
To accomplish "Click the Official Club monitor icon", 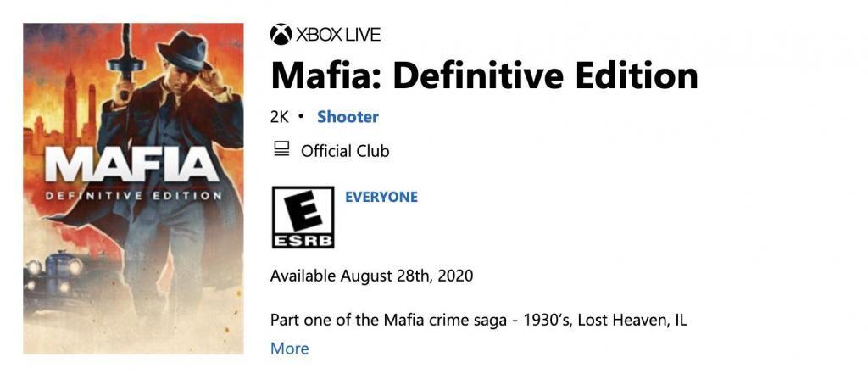I will 281,150.
